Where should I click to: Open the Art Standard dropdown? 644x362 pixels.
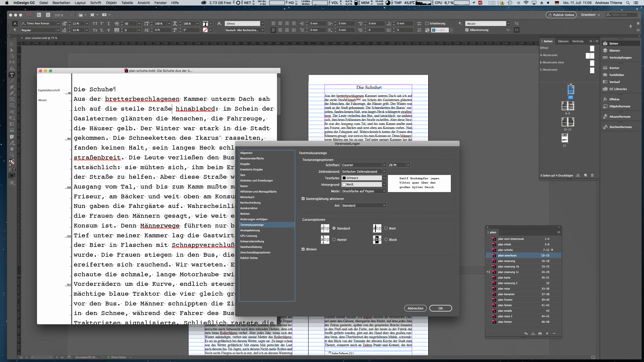pyautogui.click(x=364, y=205)
